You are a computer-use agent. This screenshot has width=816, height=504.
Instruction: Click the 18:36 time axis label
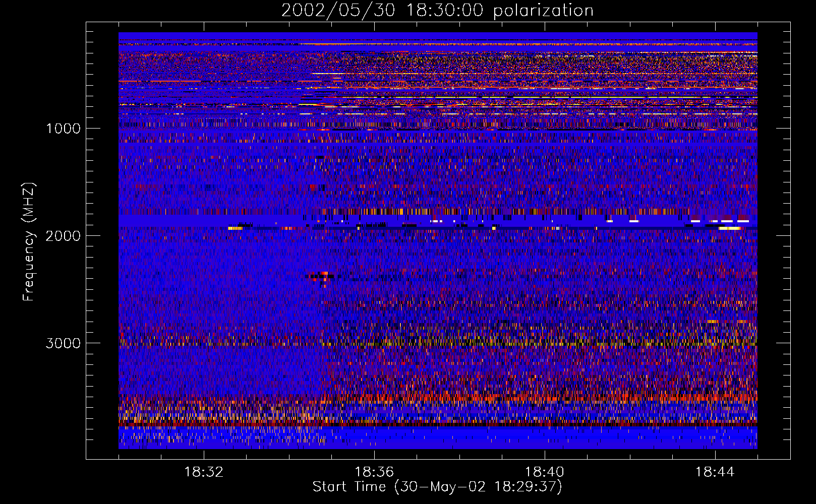(x=374, y=472)
